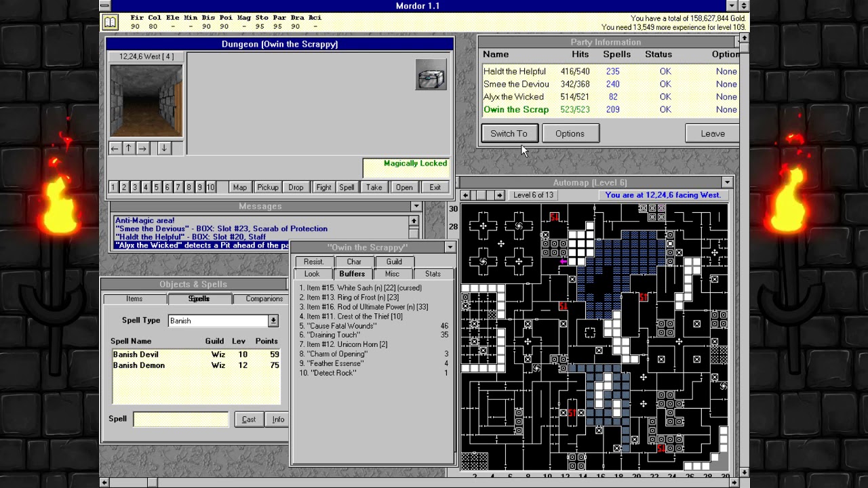Open the Resist. tab
The width and height of the screenshot is (868, 488).
313,262
